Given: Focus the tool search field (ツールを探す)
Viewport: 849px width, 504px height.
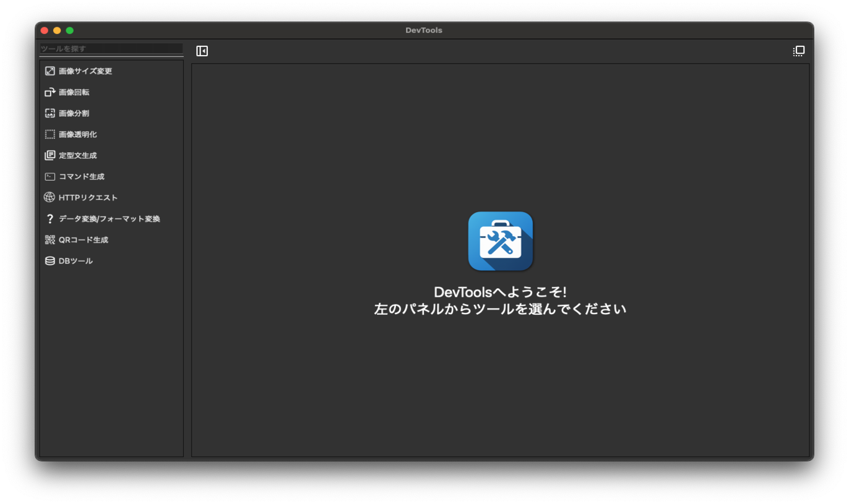Looking at the screenshot, I should pos(111,48).
